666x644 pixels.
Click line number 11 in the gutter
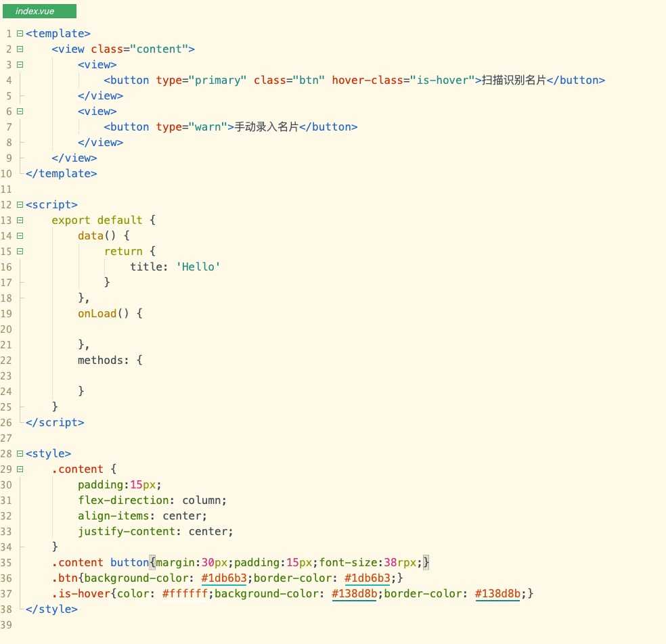tap(6, 189)
